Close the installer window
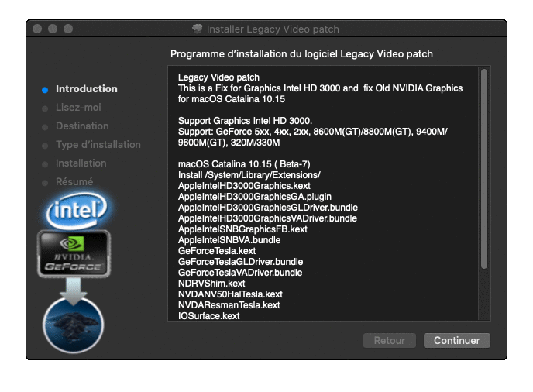 37,29
